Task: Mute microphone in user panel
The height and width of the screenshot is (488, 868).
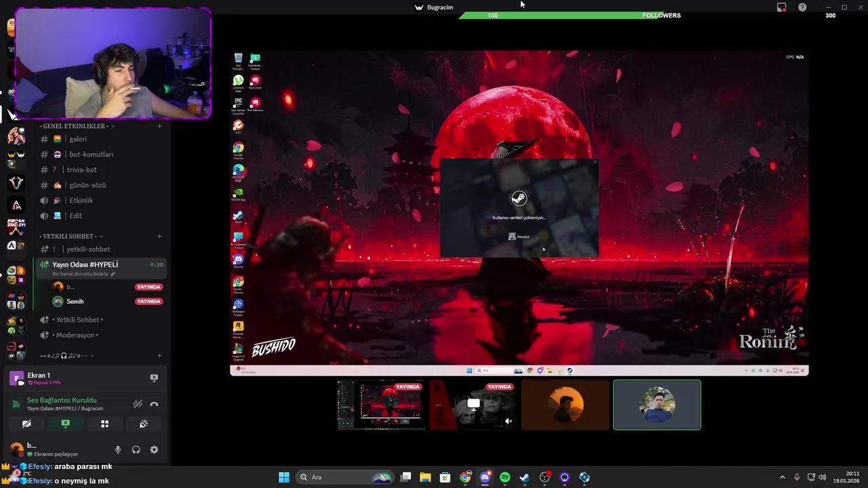Action: point(118,449)
